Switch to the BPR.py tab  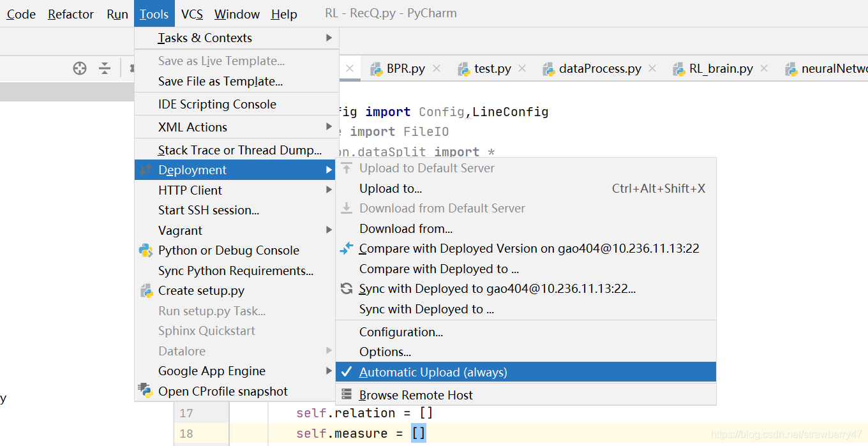(406, 69)
